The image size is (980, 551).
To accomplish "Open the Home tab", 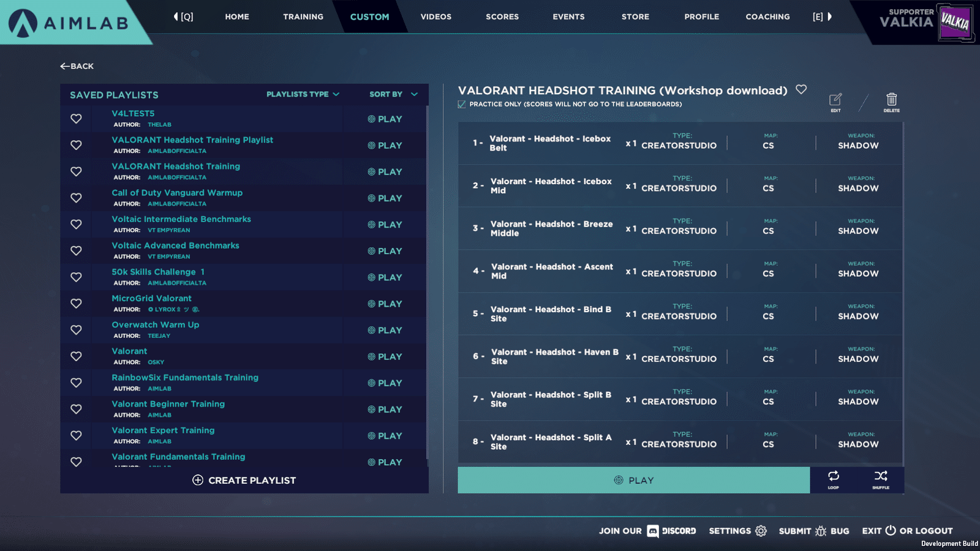I will (237, 17).
